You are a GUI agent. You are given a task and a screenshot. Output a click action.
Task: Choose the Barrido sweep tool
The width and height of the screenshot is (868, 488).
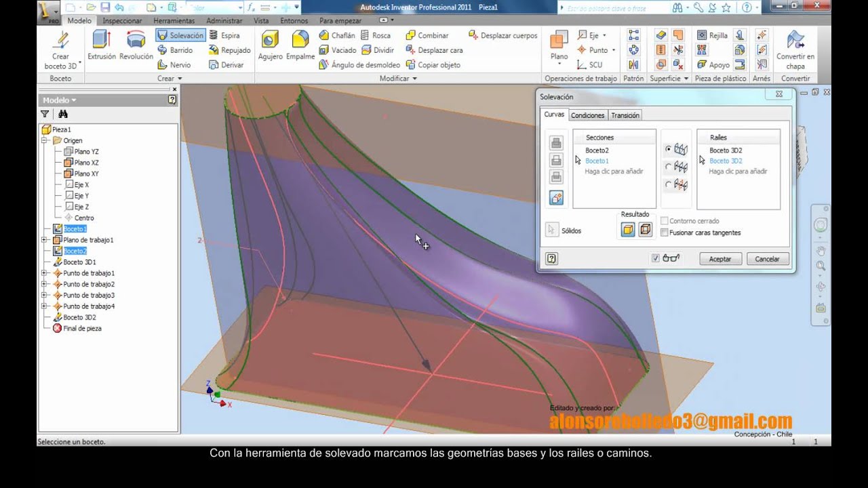(176, 50)
